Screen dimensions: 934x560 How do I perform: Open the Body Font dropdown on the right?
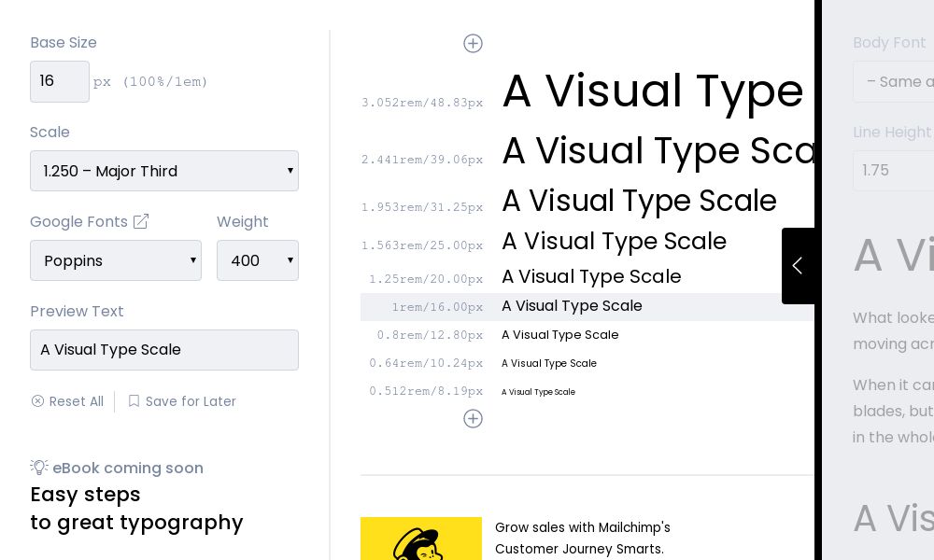[x=897, y=81]
